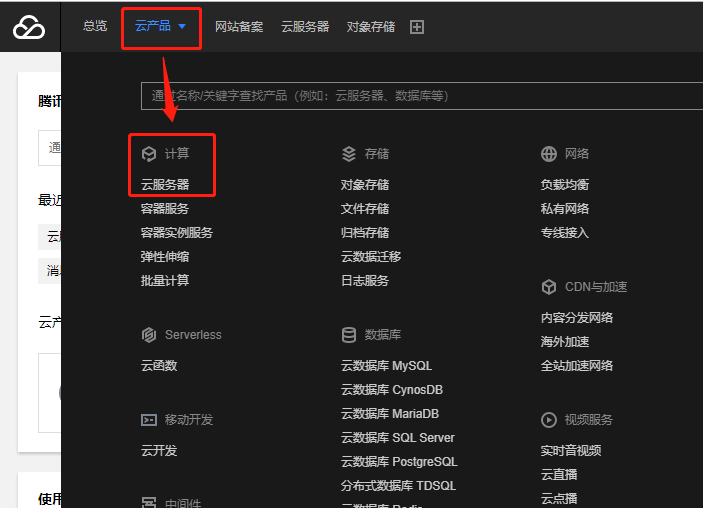The image size is (703, 508).
Task: Click the Tencent Cloud logo
Action: pos(29,27)
